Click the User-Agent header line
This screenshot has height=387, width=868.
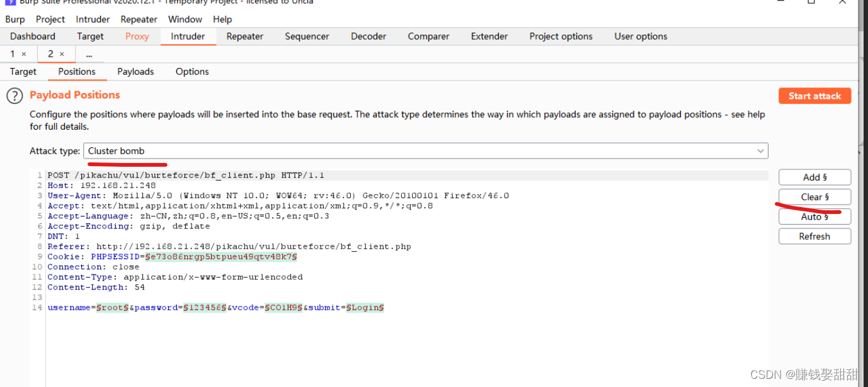[278, 196]
